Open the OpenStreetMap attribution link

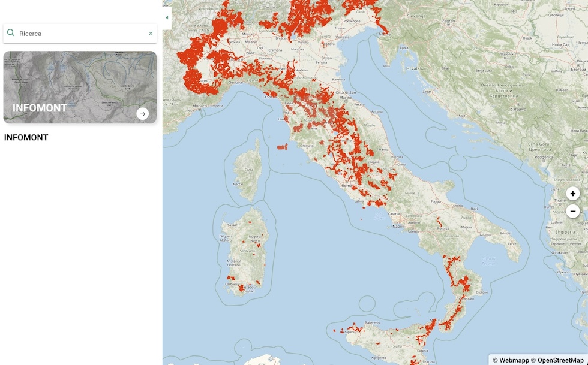coord(560,360)
